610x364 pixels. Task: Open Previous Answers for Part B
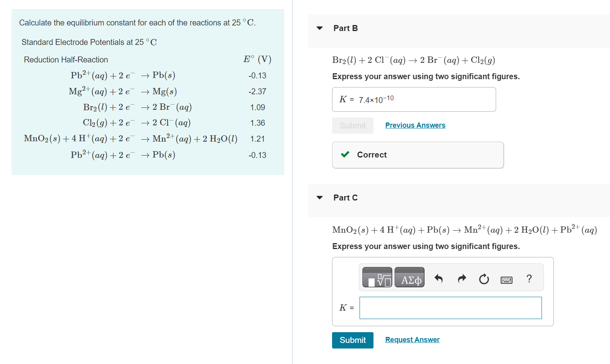click(415, 125)
